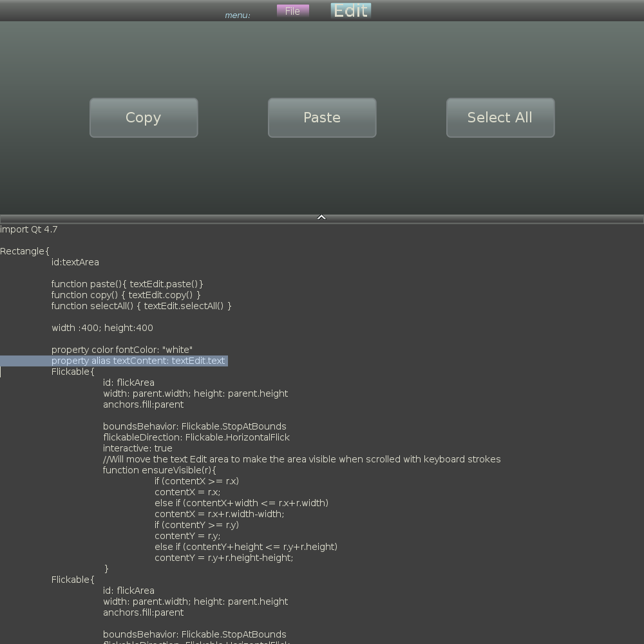Screen dimensions: 644x644
Task: Collapse the menu drawer using the up chevron
Action: 321,218
